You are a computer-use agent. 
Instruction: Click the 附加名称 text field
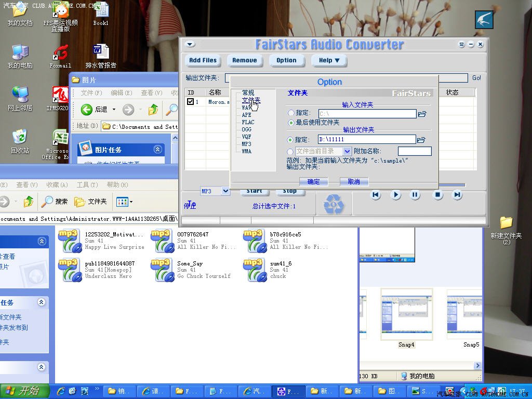[x=415, y=151]
